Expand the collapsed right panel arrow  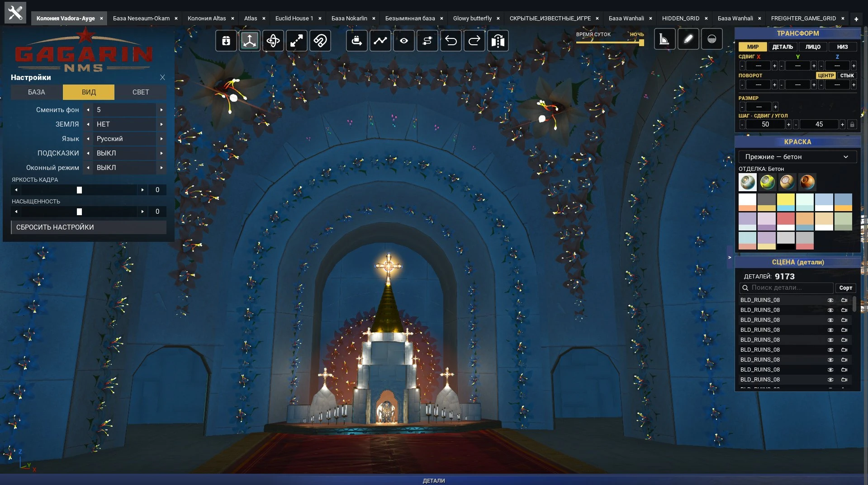pos(729,258)
